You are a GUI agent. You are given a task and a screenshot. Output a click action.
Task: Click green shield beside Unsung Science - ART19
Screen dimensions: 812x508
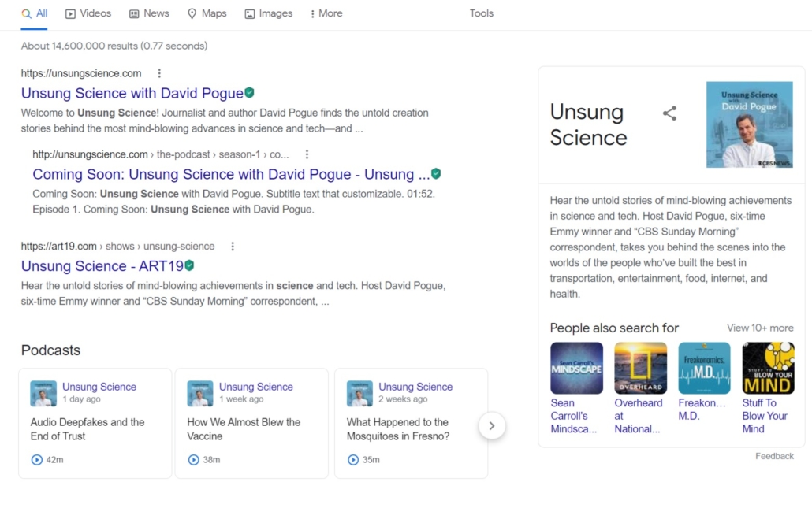tap(189, 265)
